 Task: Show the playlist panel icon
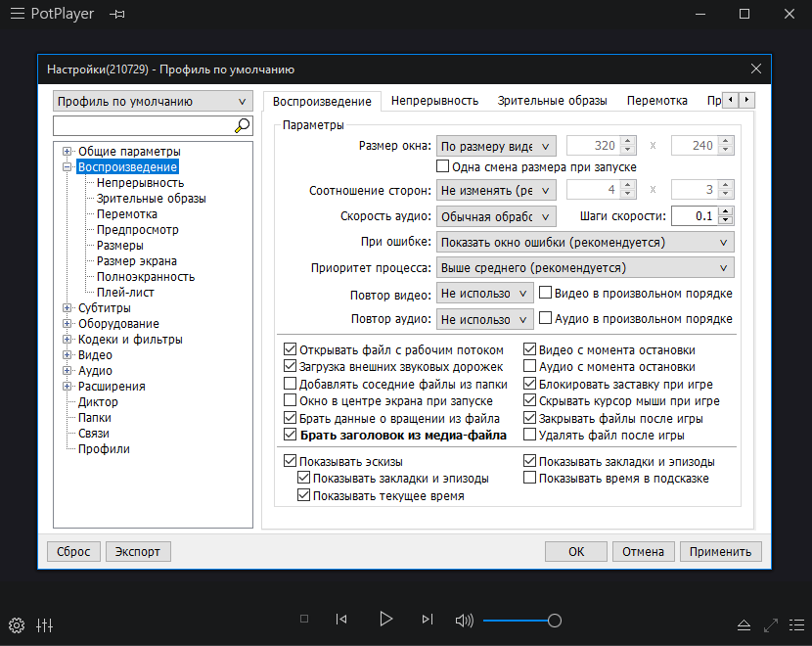(x=796, y=625)
